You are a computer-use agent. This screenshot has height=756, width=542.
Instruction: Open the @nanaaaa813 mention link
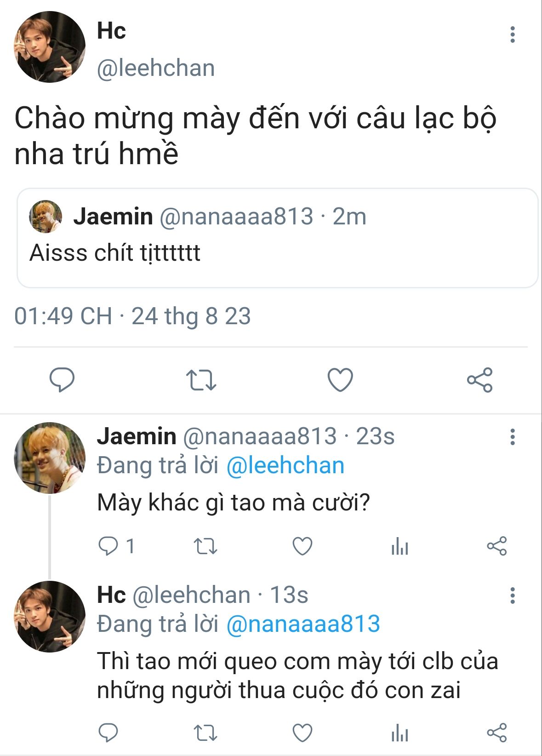303,624
